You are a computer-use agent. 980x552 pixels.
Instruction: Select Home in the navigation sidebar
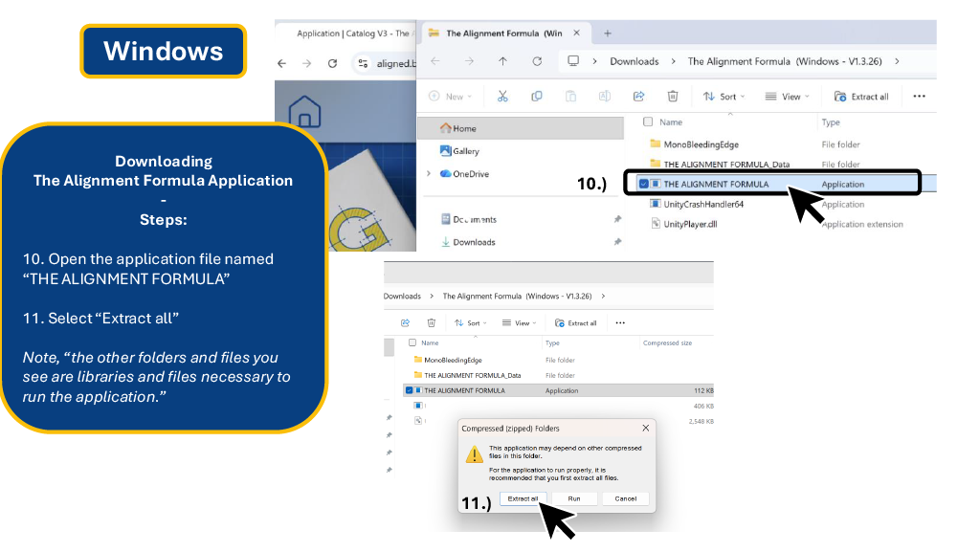pyautogui.click(x=460, y=128)
